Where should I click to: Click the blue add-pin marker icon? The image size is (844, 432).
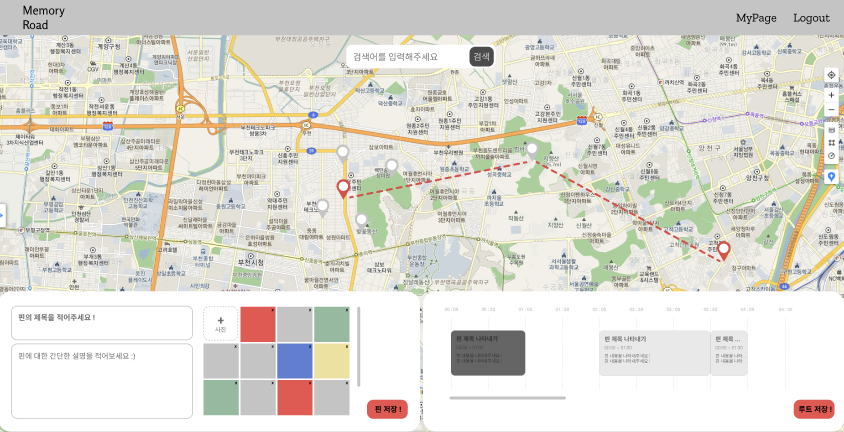tap(831, 176)
